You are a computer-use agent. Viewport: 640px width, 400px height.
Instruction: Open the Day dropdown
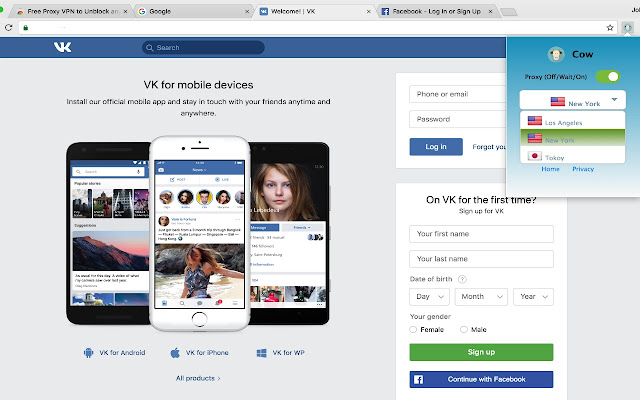pos(429,297)
